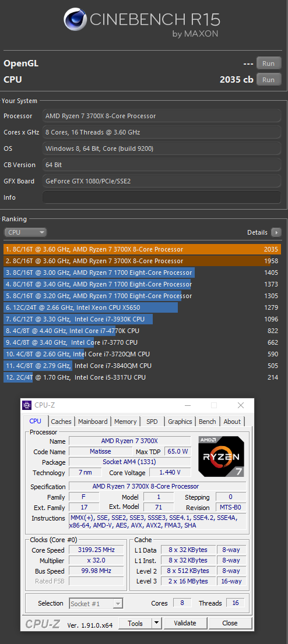Click the Level 3 cache value 2 x 16 MBytes
Viewport: 288px width, 644px height.
(x=188, y=581)
